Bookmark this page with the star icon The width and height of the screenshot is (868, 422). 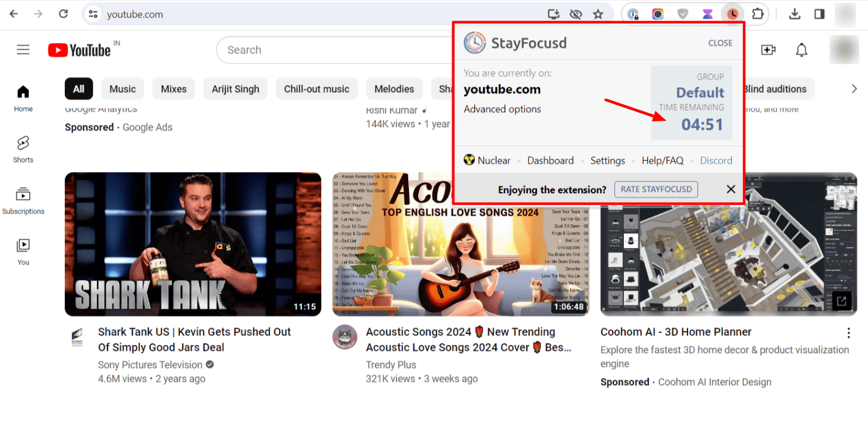(x=598, y=14)
